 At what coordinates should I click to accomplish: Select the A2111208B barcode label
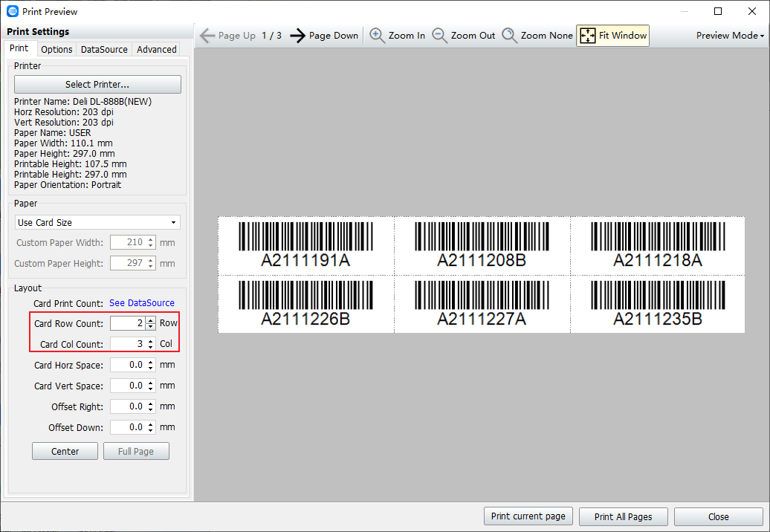482,246
